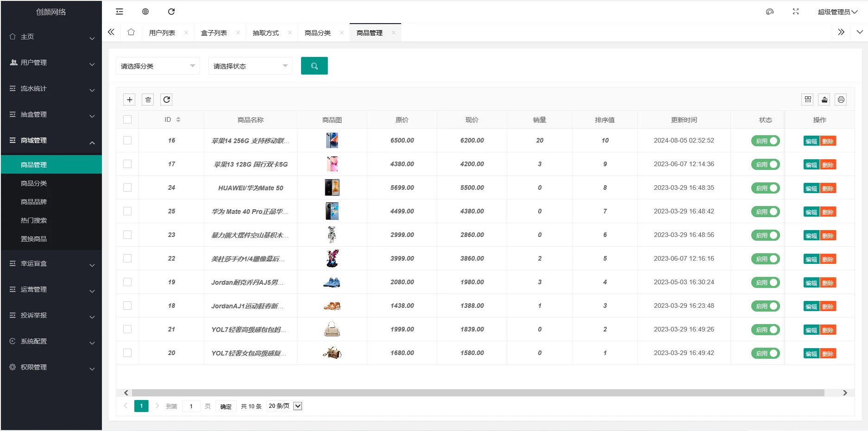Click the print icon above the table
Viewport: 868px width, 431px height.
(x=841, y=99)
